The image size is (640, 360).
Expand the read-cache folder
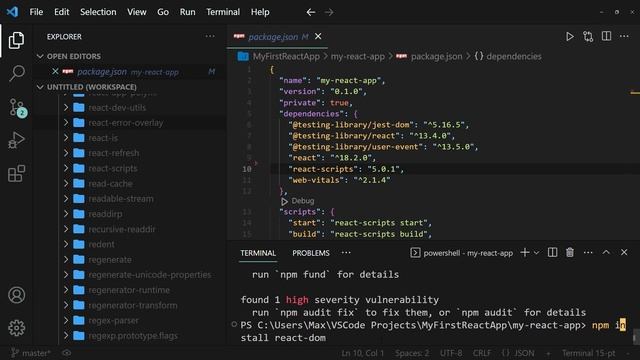tap(66, 184)
